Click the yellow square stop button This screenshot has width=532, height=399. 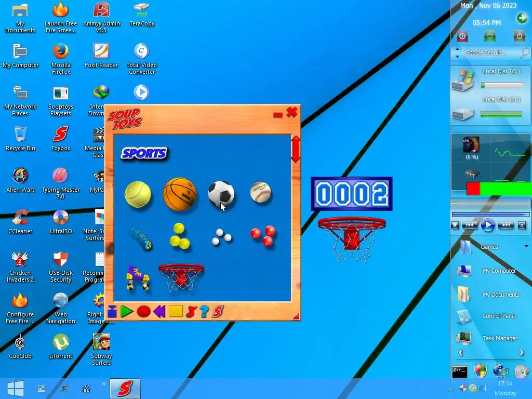click(x=176, y=312)
